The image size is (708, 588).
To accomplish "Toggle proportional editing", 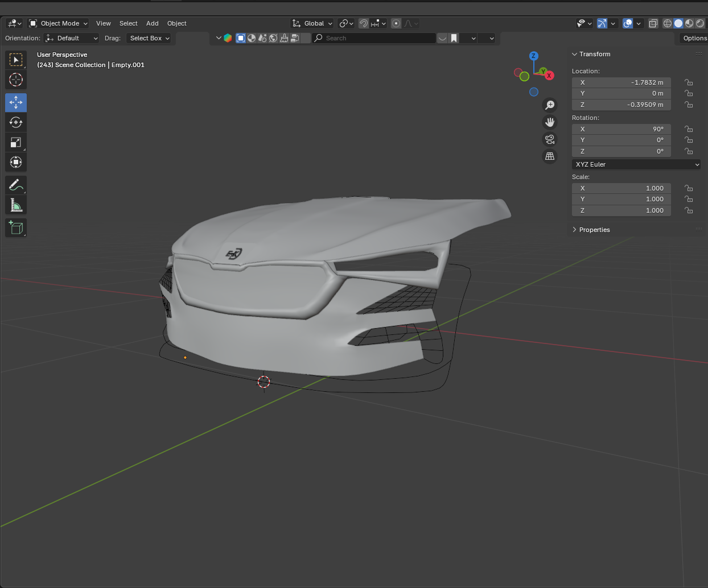I will pyautogui.click(x=396, y=23).
